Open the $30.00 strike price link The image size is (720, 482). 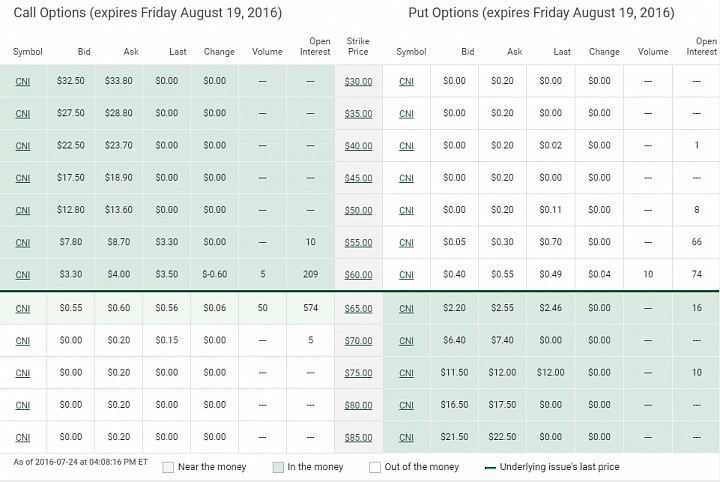[358, 81]
